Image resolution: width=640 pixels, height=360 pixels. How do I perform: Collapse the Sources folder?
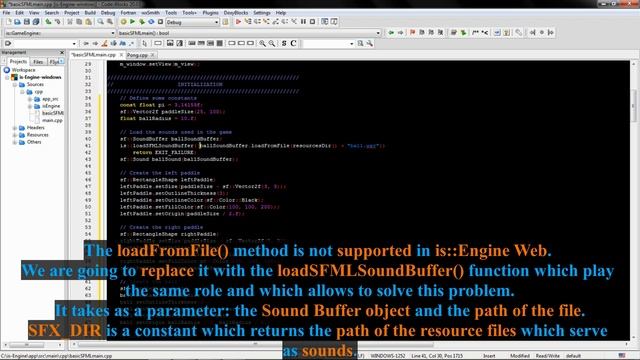coord(15,84)
